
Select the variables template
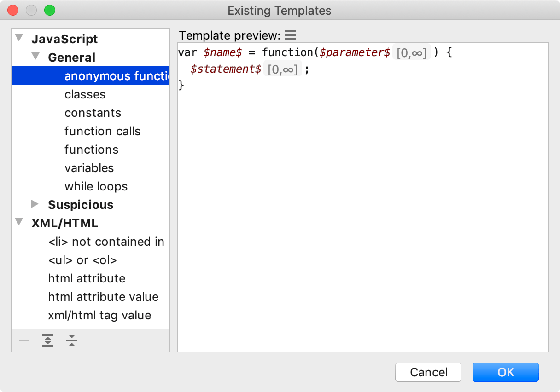(x=89, y=168)
